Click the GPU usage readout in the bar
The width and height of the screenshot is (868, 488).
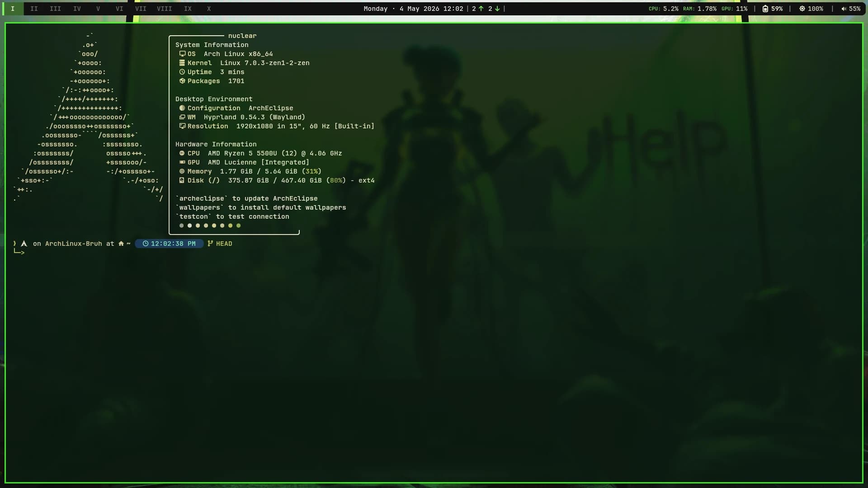click(x=734, y=9)
